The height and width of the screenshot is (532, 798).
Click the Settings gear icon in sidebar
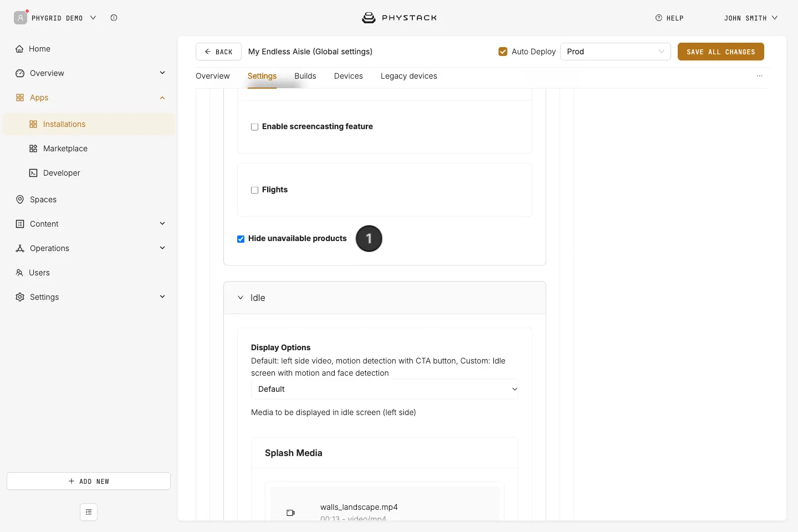[x=20, y=297]
